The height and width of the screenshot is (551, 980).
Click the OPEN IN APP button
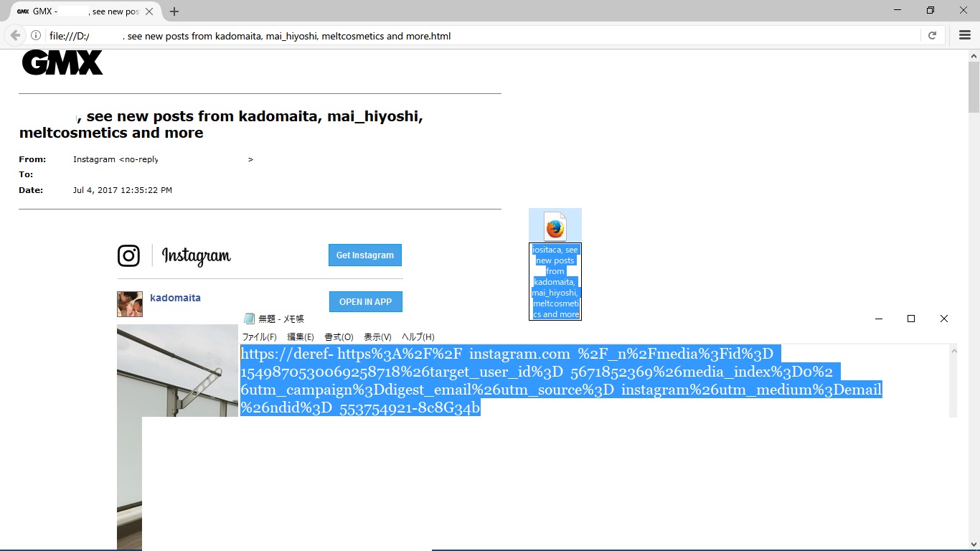[x=366, y=302]
